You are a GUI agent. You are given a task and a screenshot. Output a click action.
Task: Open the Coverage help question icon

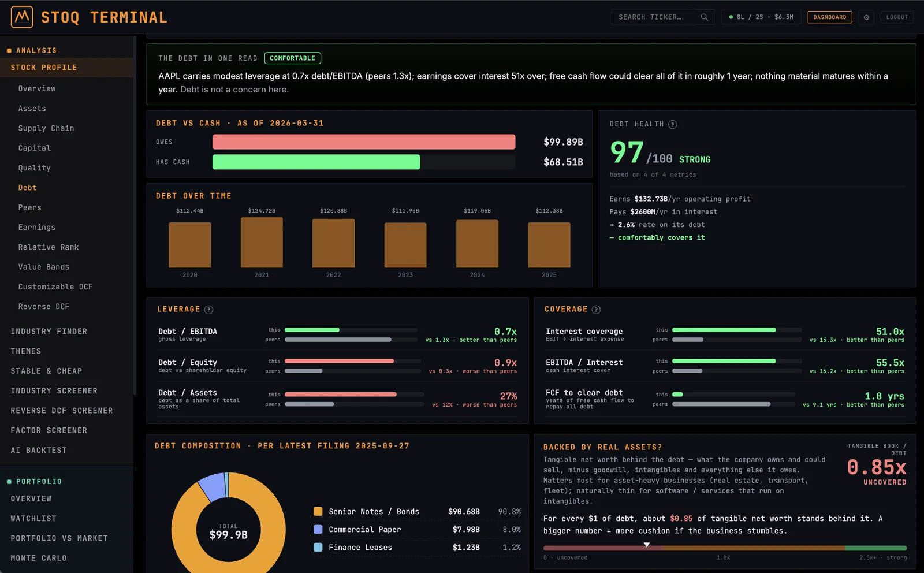(596, 310)
